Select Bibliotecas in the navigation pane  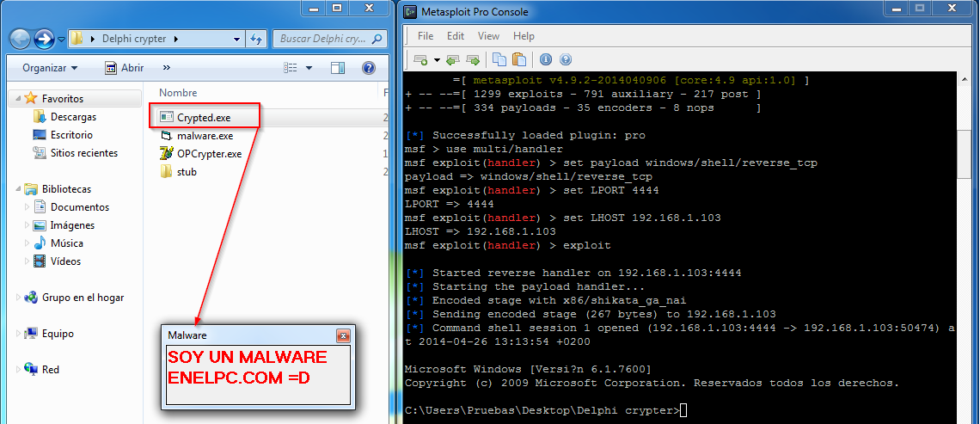67,189
